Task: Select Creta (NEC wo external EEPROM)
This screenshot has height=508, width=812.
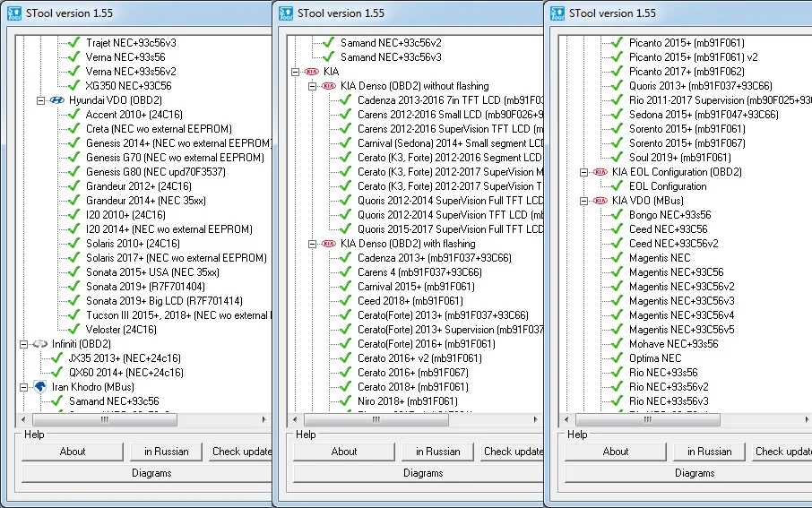Action: pyautogui.click(x=159, y=128)
